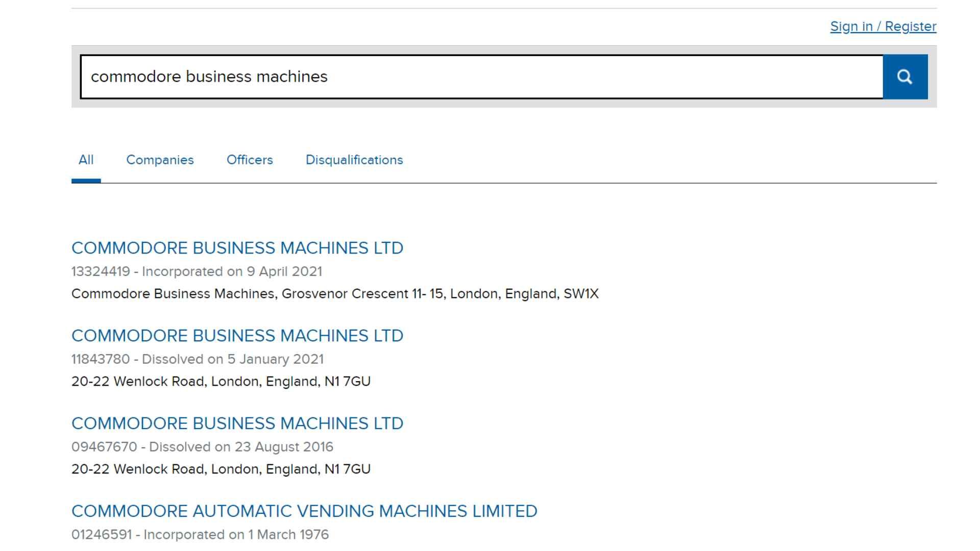Select the Officers tab filter
The image size is (980, 551).
coord(250,160)
